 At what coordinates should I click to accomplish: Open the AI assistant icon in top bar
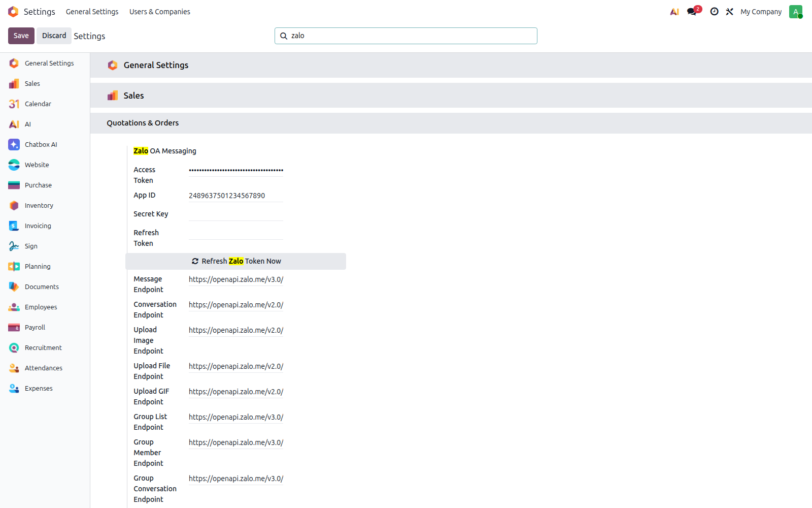point(674,12)
